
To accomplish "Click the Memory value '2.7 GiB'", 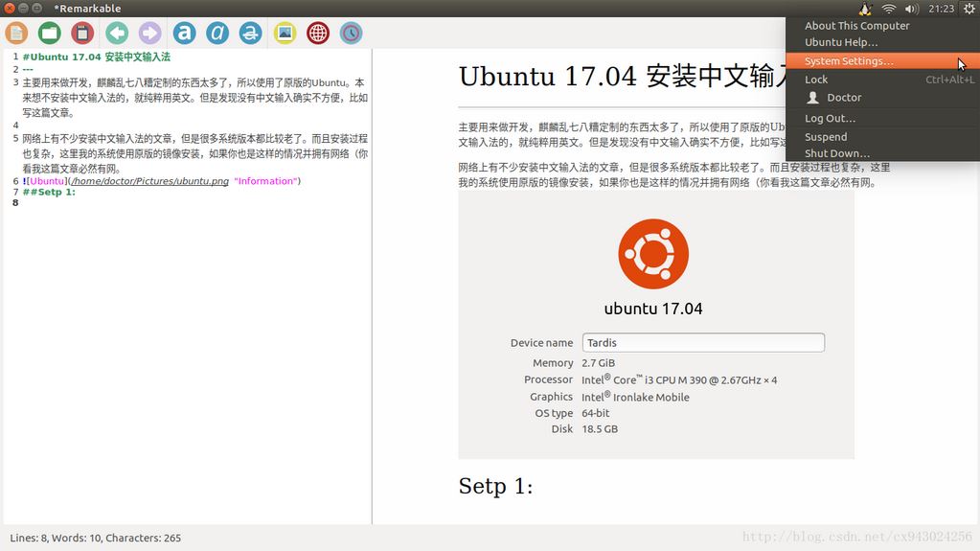I will tap(598, 363).
